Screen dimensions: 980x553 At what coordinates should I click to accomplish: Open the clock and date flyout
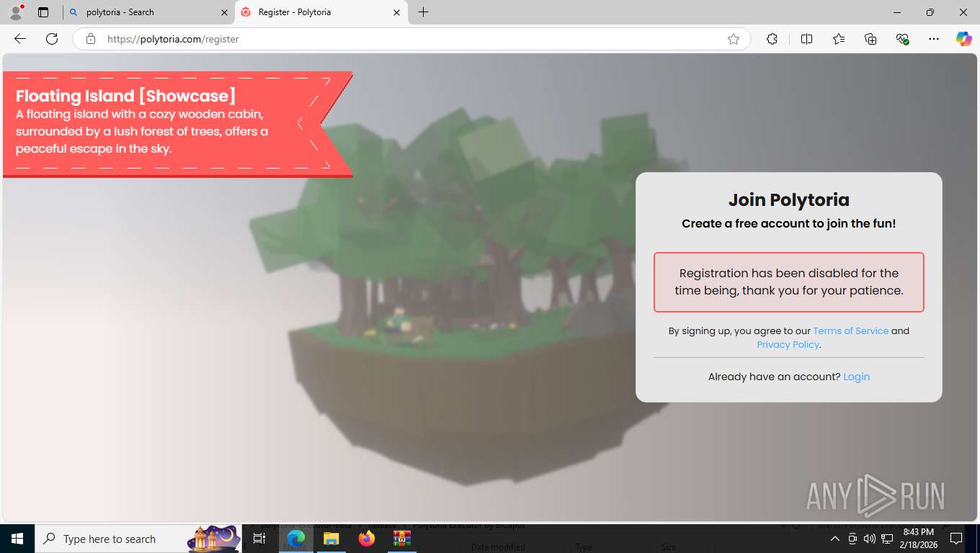(x=918, y=539)
